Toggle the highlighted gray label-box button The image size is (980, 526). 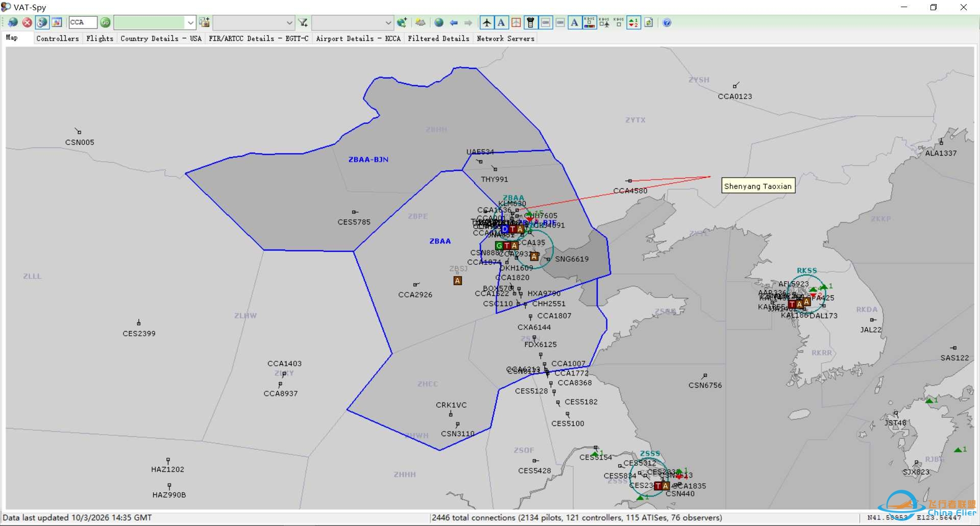(546, 22)
